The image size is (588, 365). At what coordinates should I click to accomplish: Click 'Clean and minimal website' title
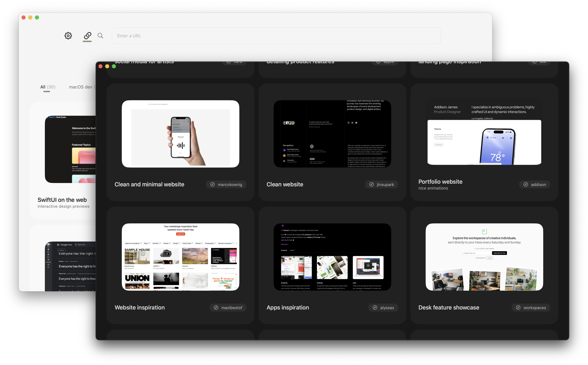tap(149, 184)
